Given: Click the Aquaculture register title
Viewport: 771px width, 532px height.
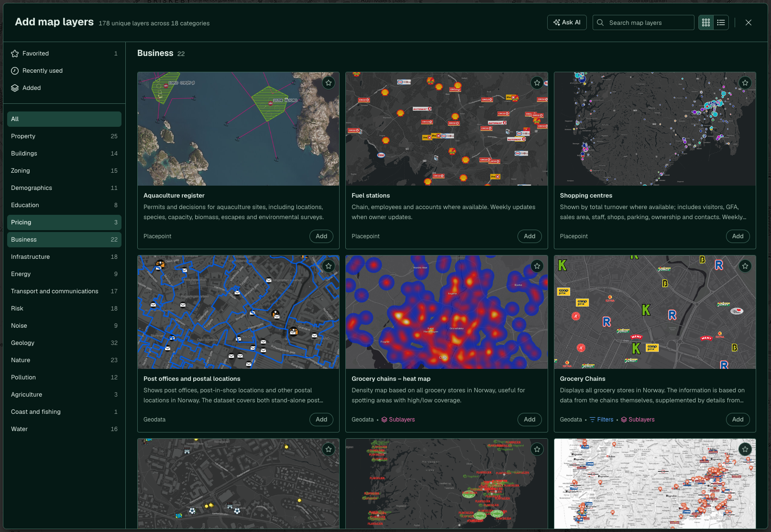Looking at the screenshot, I should point(174,196).
